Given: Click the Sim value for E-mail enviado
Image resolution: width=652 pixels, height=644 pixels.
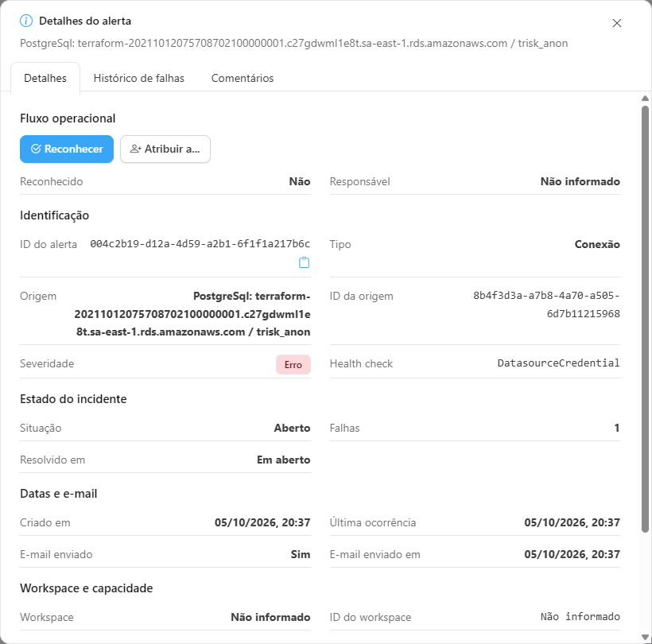Looking at the screenshot, I should click(x=301, y=554).
